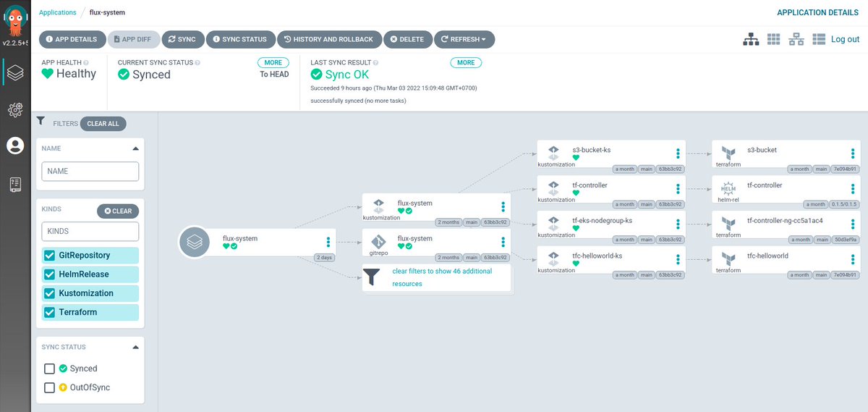868x412 pixels.
Task: Focus the NAME filter input field
Action: coord(90,172)
